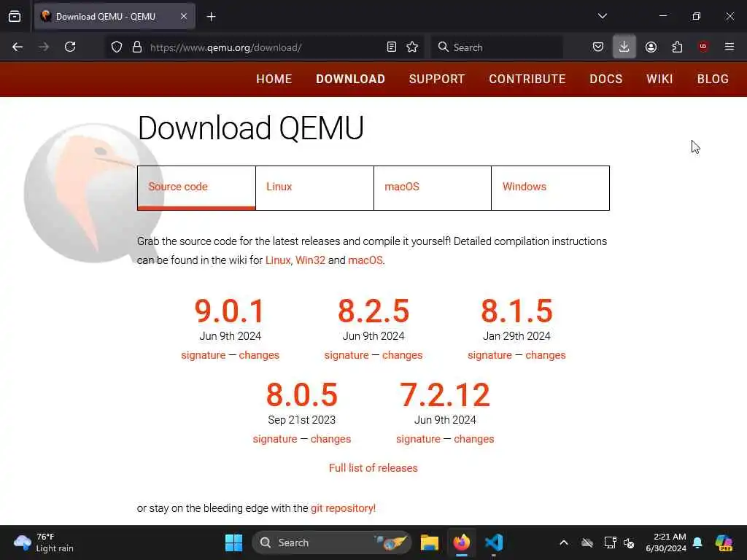Open the BLOG nav item

coord(713,79)
